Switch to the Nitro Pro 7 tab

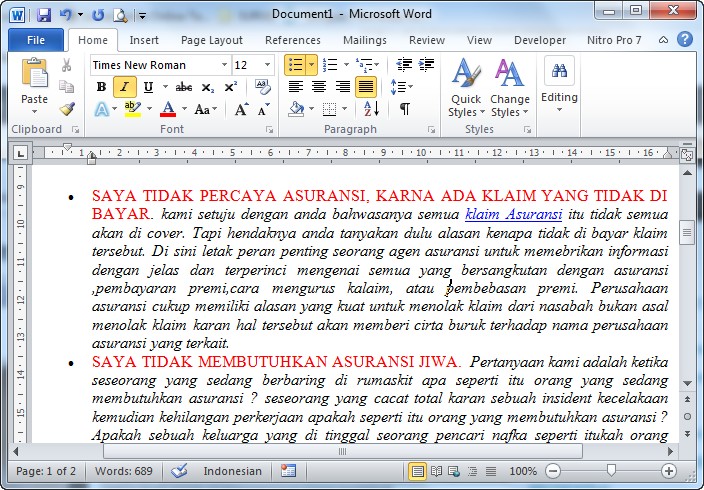614,40
